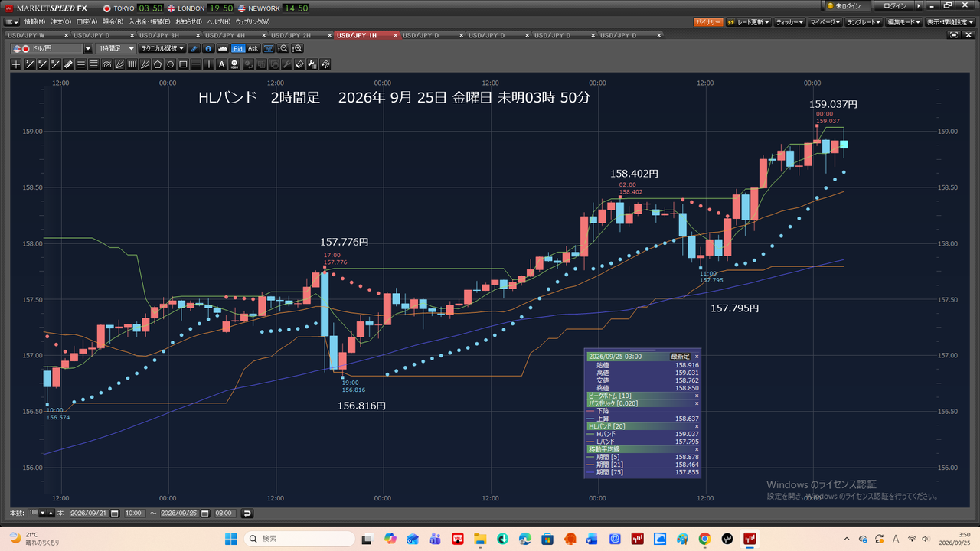Click the zoom in chart icon
This screenshot has width=980, height=551.
click(297, 48)
